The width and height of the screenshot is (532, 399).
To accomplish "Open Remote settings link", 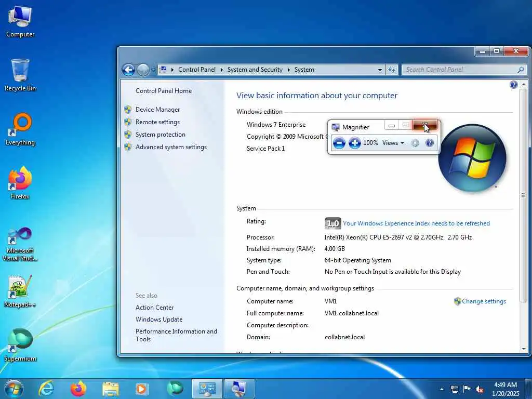I will click(x=157, y=122).
